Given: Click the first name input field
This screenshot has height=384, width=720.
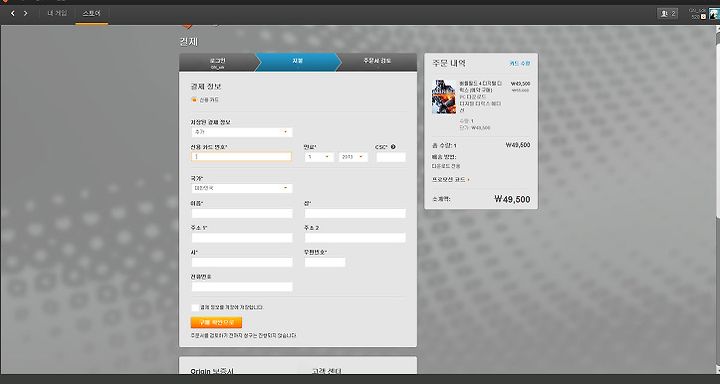Looking at the screenshot, I should point(242,213).
